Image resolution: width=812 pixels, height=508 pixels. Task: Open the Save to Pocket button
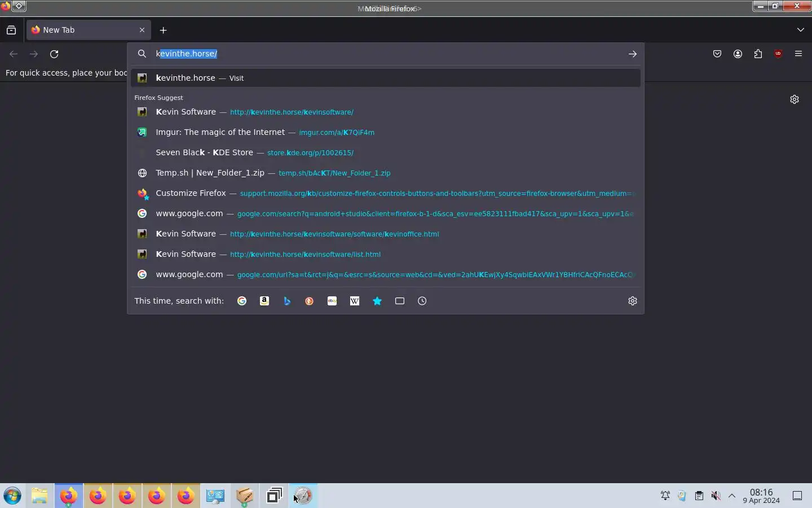tap(717, 54)
